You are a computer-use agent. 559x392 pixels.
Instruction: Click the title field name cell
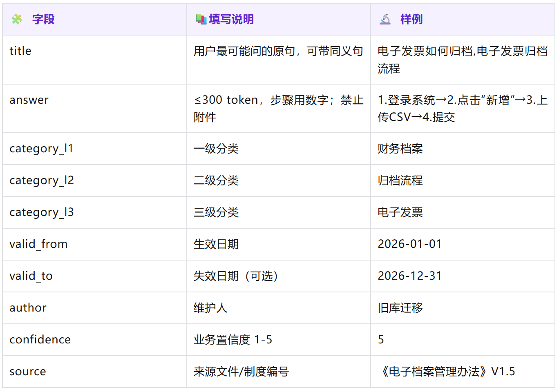(20, 51)
